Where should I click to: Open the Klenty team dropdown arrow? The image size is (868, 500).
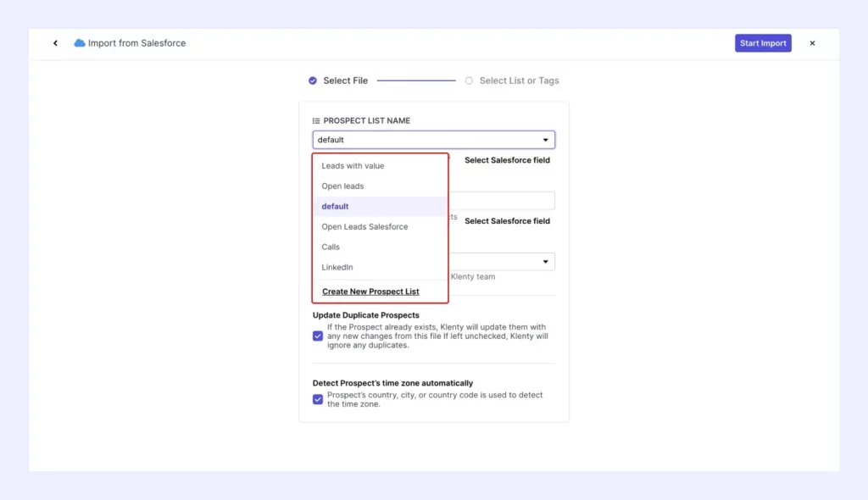click(545, 262)
